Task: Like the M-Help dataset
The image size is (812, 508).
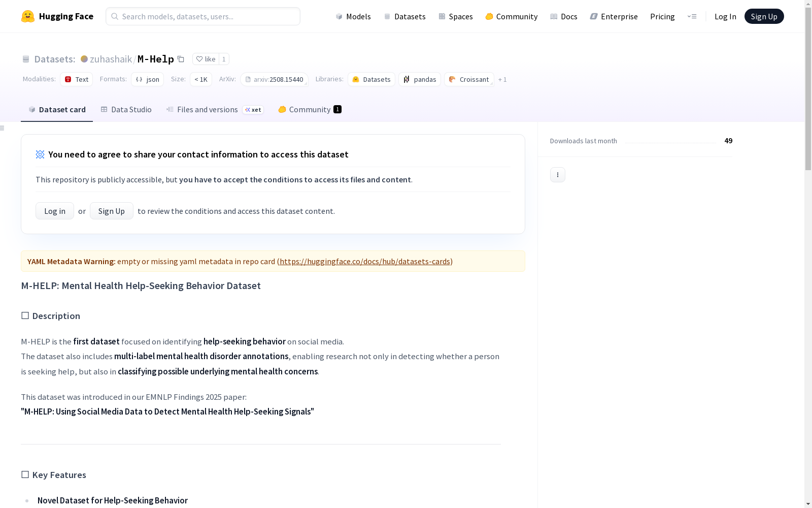Action: pyautogui.click(x=206, y=59)
